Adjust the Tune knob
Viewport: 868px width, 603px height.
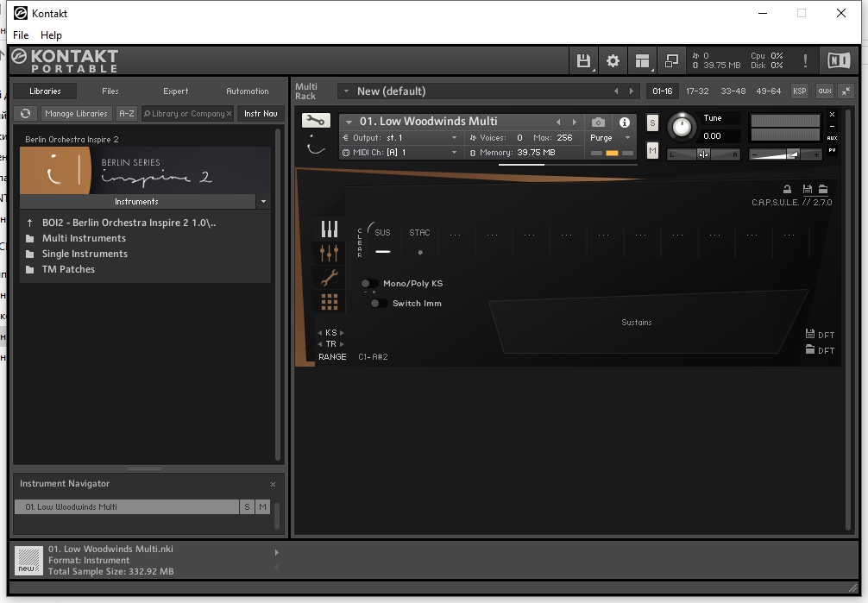pos(682,127)
